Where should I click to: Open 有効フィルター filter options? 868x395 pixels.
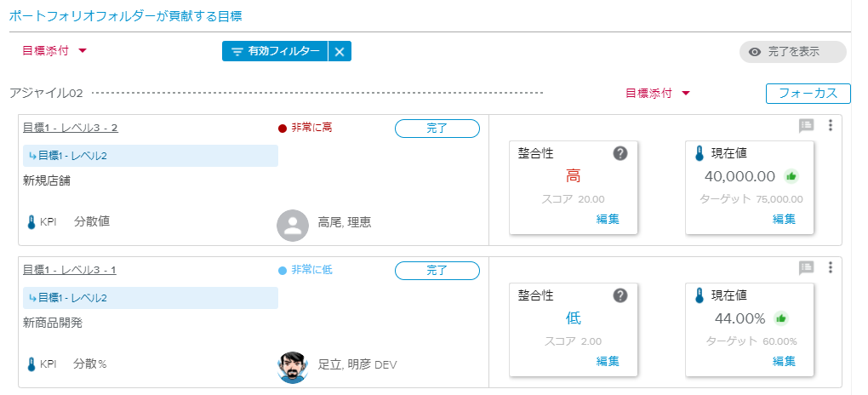274,52
